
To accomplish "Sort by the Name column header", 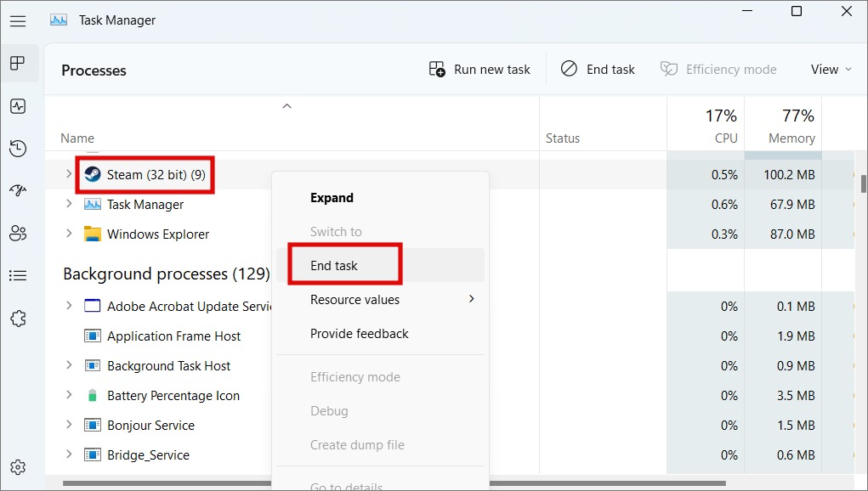I will pyautogui.click(x=77, y=138).
